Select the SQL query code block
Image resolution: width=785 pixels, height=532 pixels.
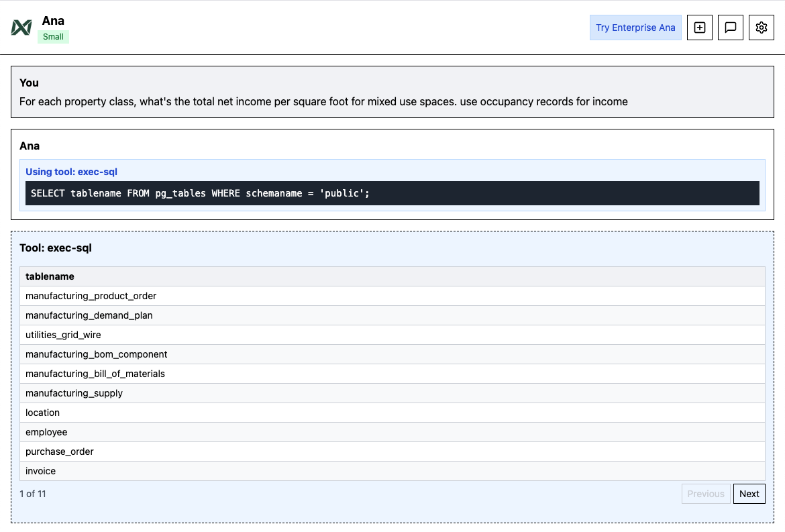click(392, 193)
